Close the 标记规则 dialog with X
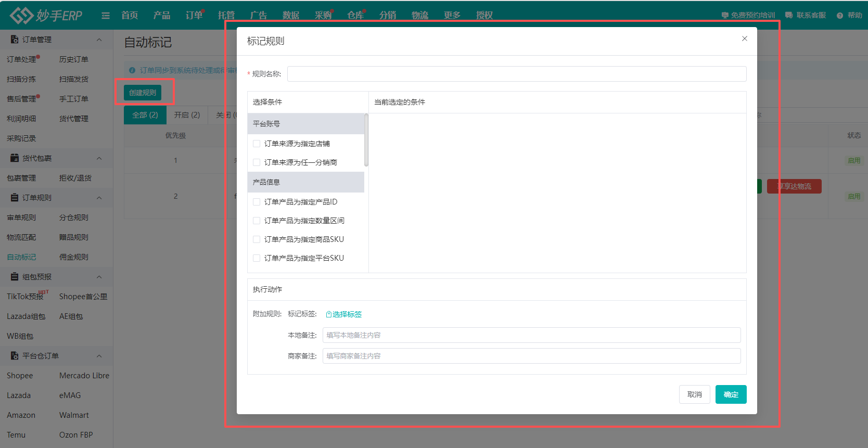This screenshot has width=868, height=448. click(745, 39)
